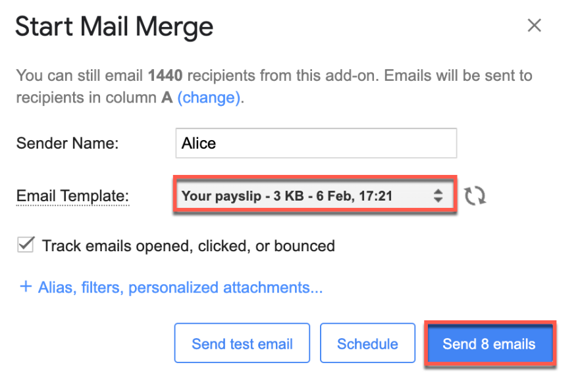Viewport: 578px width, 392px height.
Task: Click the Start Mail Merge title
Action: 113,26
